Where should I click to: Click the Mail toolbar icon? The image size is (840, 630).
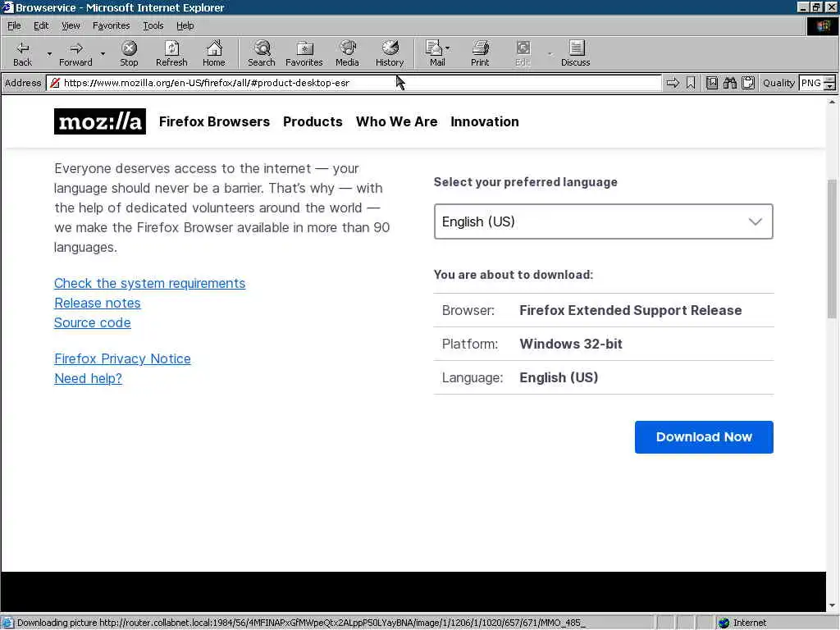(x=435, y=53)
